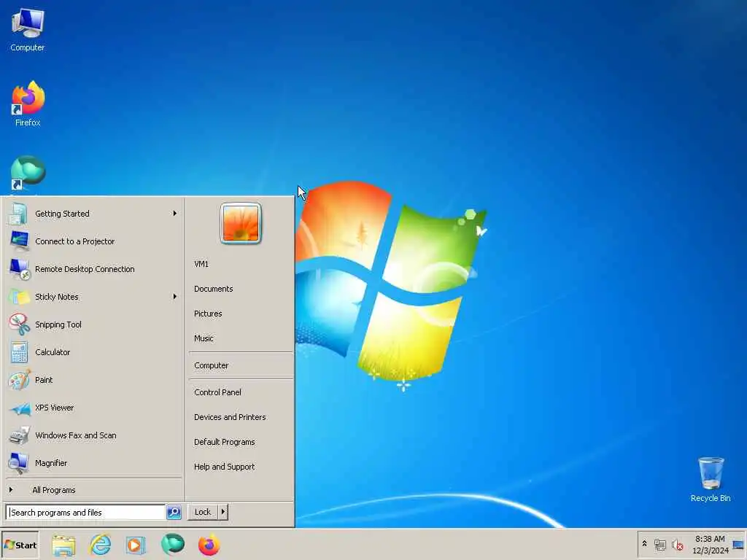Click the Show desktop button by the clock
The image size is (747, 560).
point(739,545)
